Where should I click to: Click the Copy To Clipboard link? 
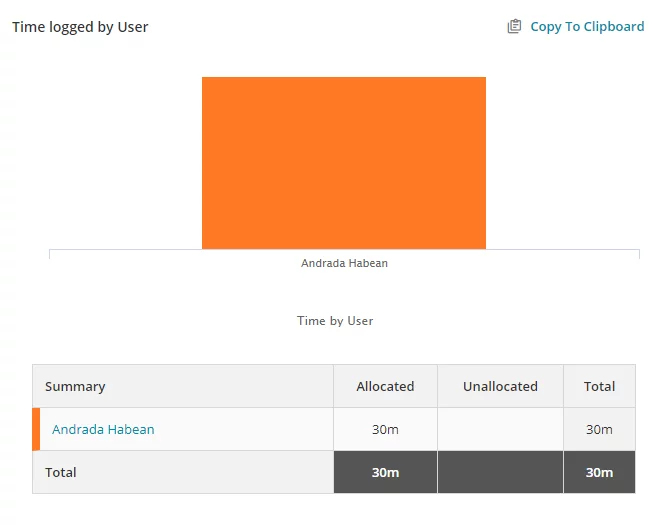pyautogui.click(x=587, y=26)
